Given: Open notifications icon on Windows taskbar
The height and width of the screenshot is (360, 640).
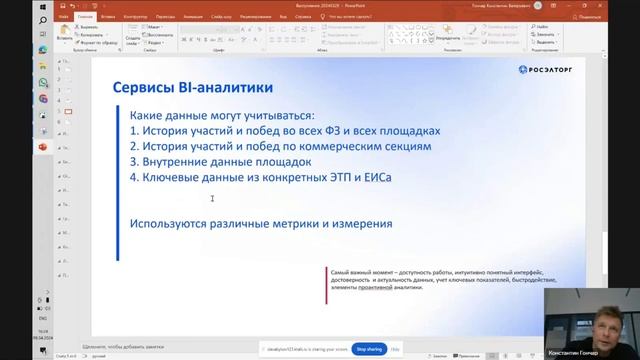Looking at the screenshot, I should pyautogui.click(x=43, y=350).
